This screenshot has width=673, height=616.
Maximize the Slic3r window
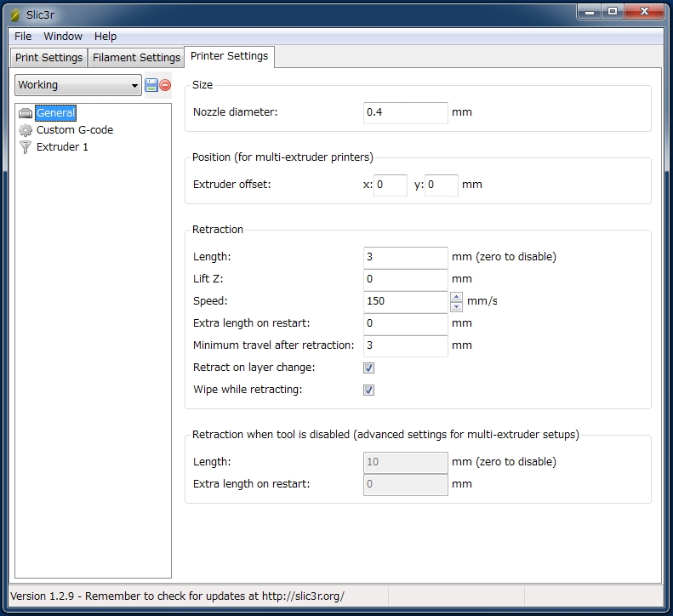(x=613, y=12)
